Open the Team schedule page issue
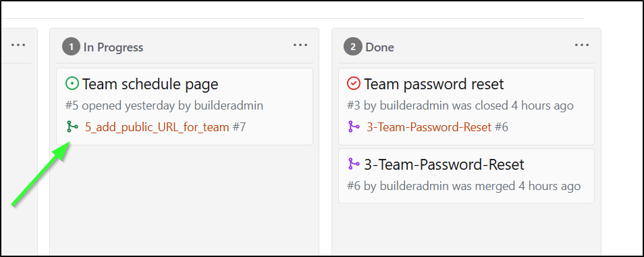Screen dimensions: 644x257 (150, 85)
